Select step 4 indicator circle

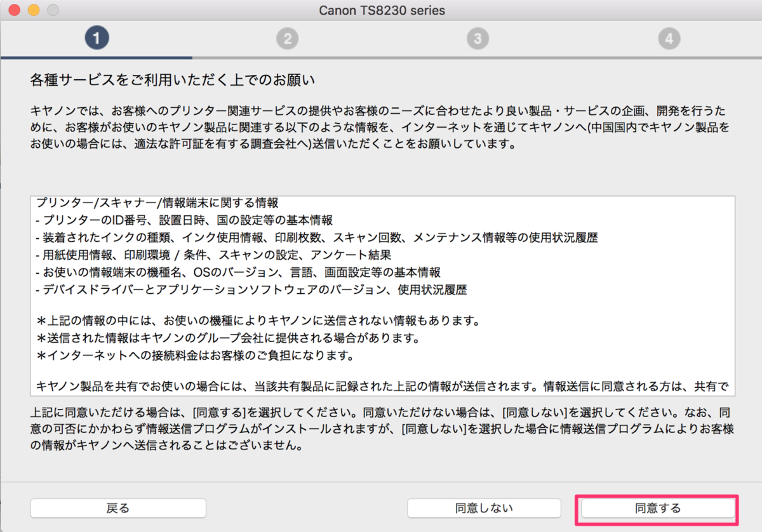pyautogui.click(x=668, y=39)
